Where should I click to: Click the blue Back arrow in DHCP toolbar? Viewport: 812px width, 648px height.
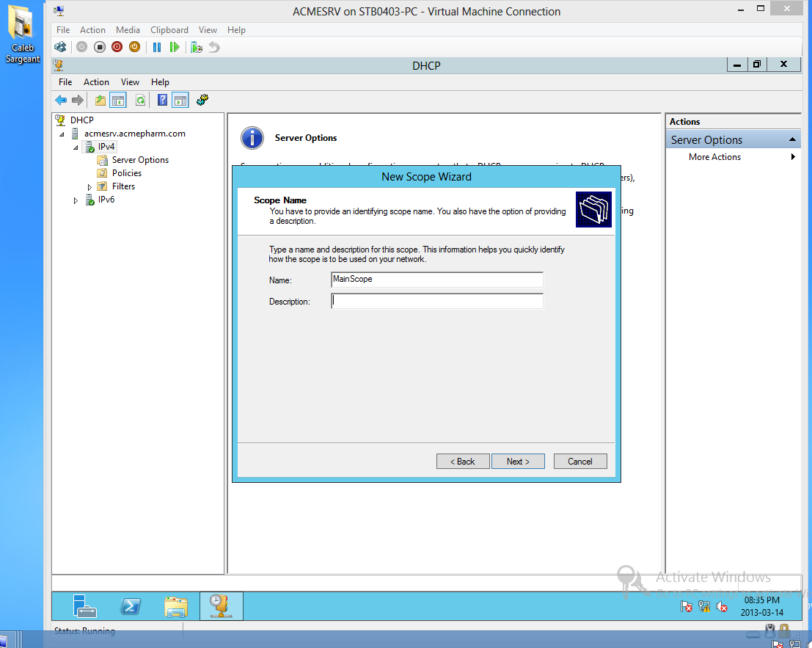pyautogui.click(x=61, y=100)
